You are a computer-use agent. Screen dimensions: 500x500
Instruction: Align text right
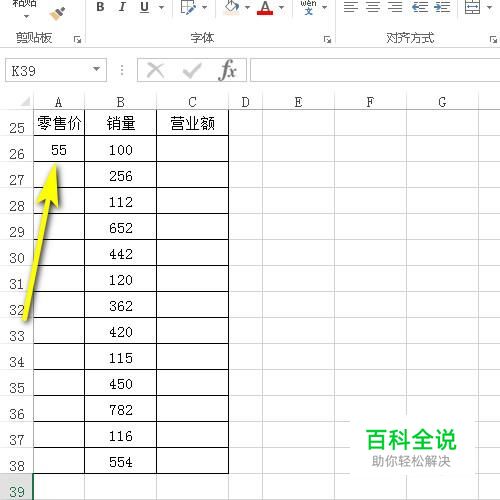click(395, 7)
